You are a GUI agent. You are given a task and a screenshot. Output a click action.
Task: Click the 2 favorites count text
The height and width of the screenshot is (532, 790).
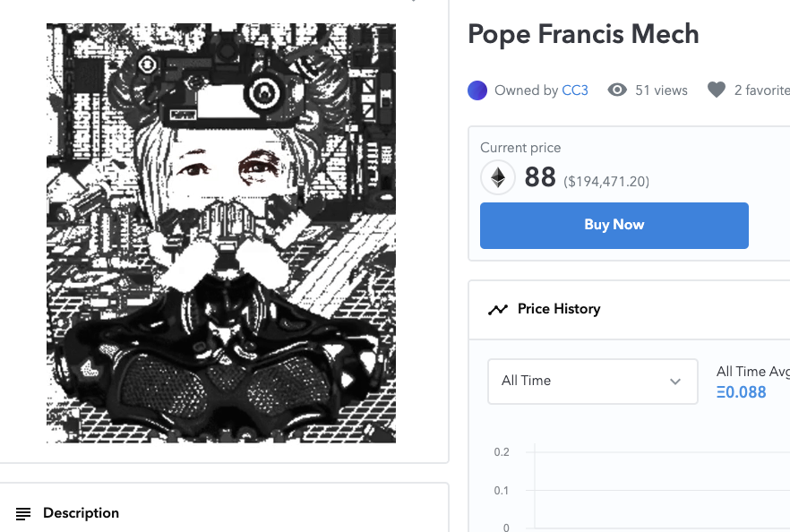761,90
